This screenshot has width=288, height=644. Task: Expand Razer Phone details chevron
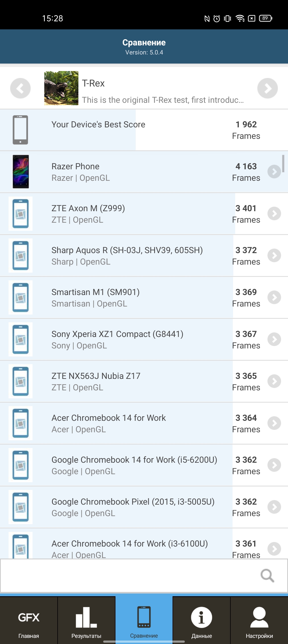[274, 172]
